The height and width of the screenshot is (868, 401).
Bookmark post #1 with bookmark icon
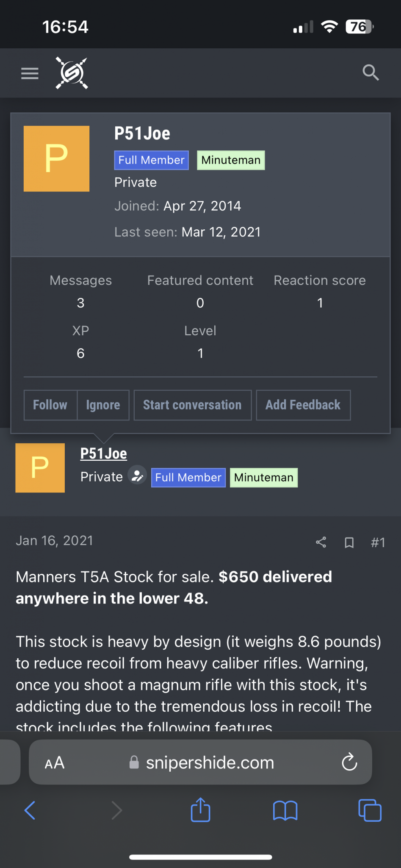point(349,542)
